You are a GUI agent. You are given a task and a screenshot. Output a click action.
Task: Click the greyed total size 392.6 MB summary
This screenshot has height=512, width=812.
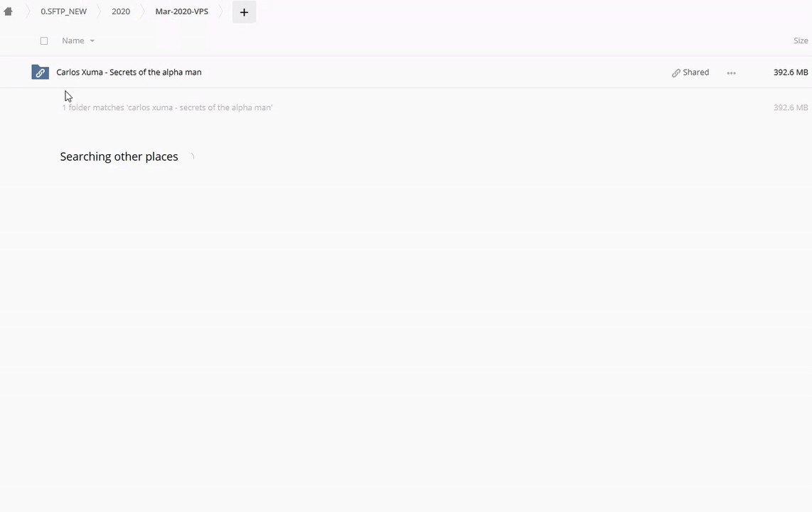tap(790, 108)
